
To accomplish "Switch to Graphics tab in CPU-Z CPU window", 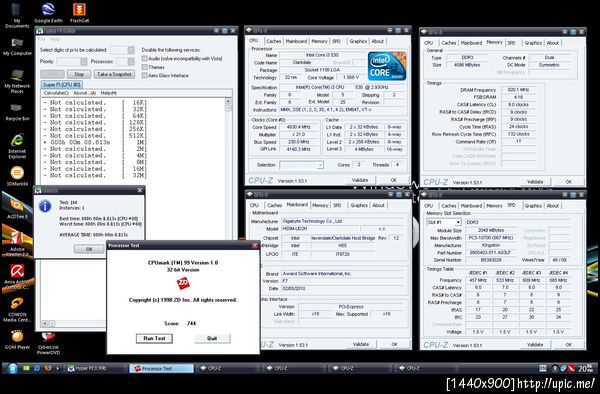I will (358, 41).
